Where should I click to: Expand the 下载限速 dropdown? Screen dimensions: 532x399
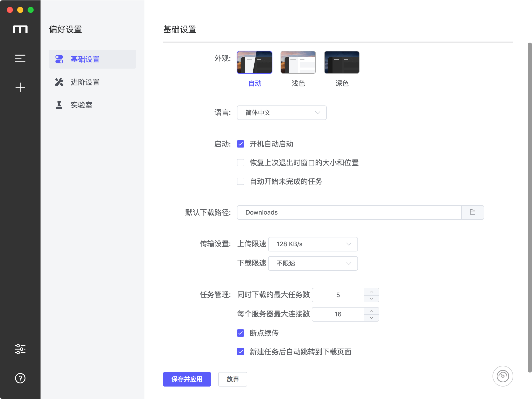pos(314,263)
